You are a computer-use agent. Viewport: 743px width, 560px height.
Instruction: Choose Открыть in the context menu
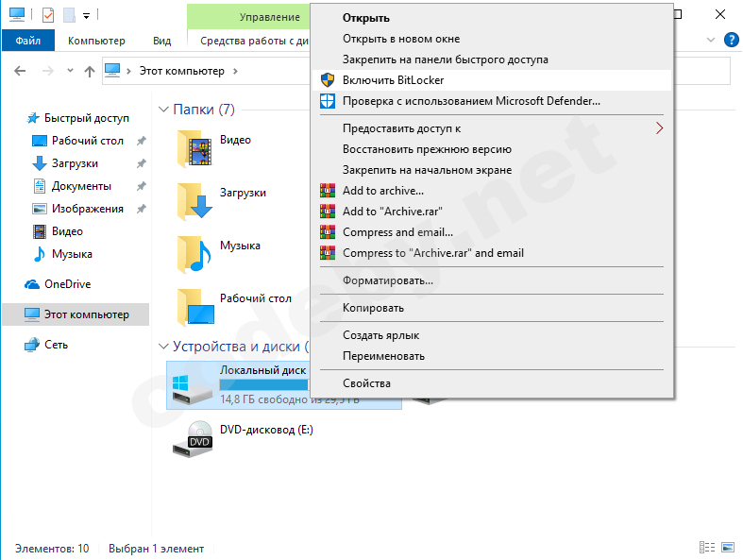[x=492, y=18]
